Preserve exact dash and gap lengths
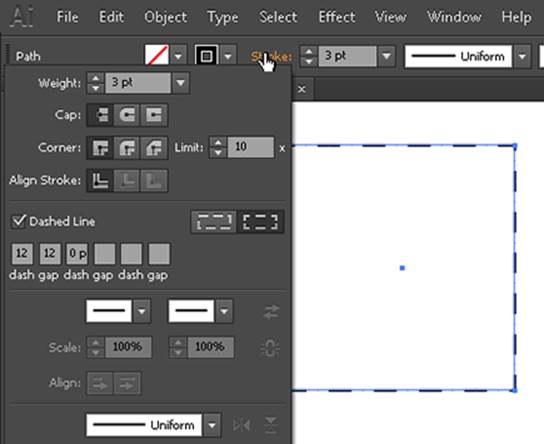The height and width of the screenshot is (444, 544). (214, 222)
